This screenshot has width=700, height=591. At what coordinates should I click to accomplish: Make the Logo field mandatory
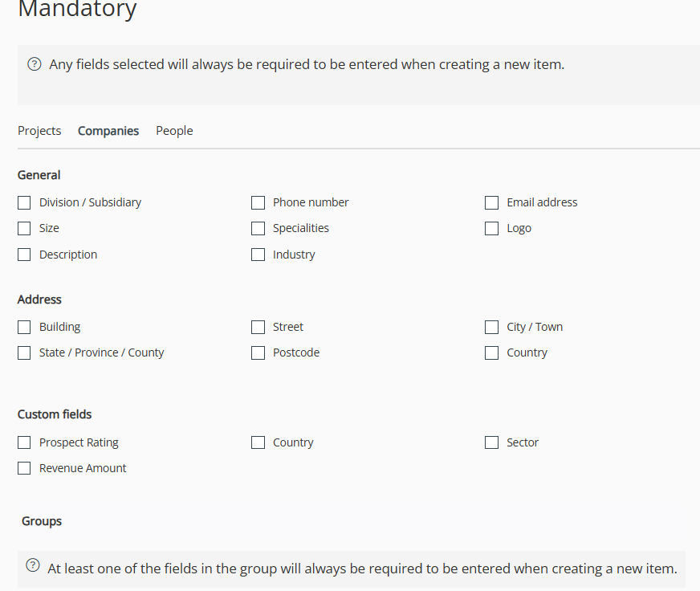[x=491, y=228]
